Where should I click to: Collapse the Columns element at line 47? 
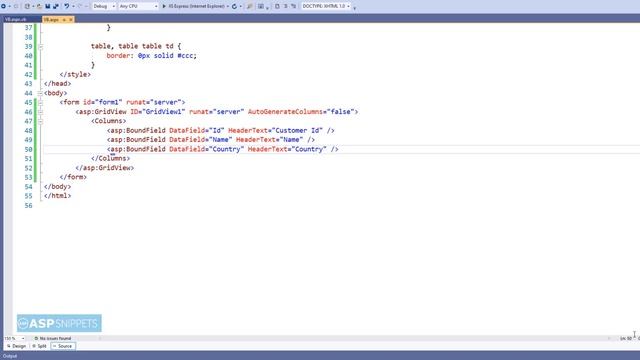coord(40,122)
